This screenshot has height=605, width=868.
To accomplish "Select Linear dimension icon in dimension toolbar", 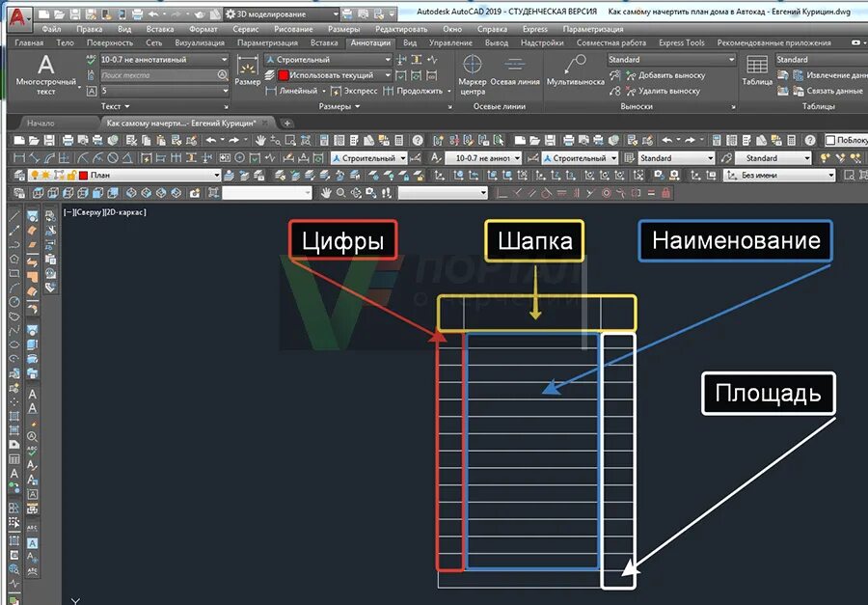I will [19, 158].
